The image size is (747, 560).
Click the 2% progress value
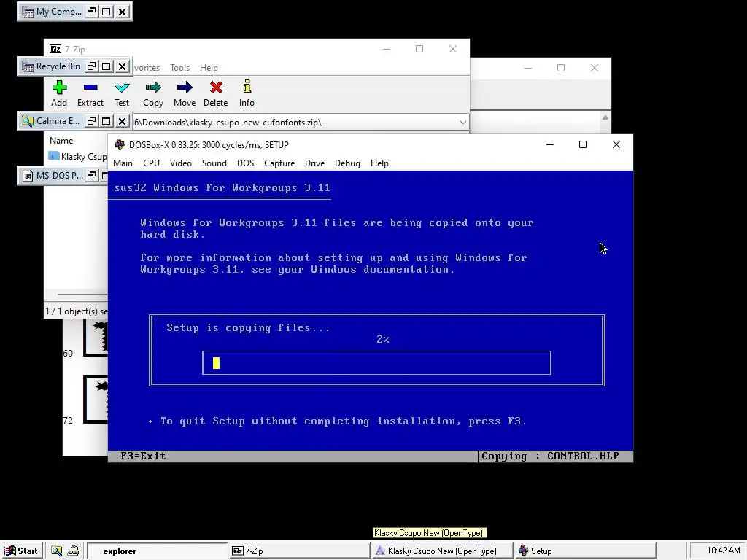coord(383,340)
